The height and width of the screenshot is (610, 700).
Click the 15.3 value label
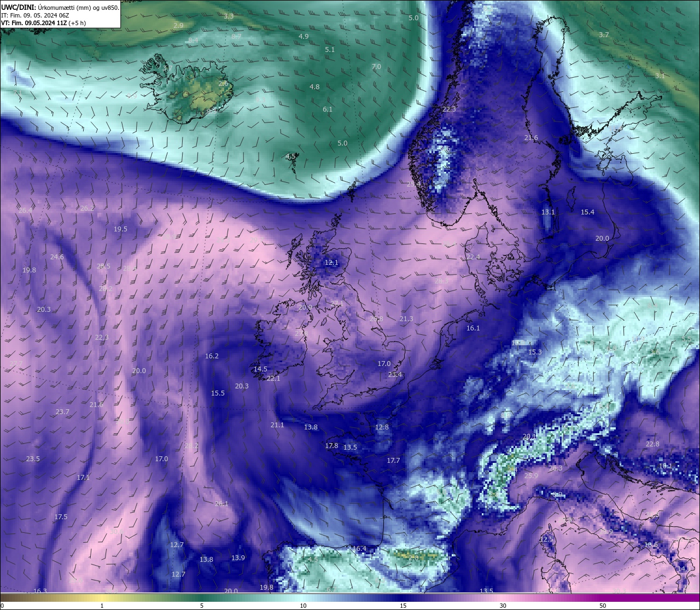535,352
